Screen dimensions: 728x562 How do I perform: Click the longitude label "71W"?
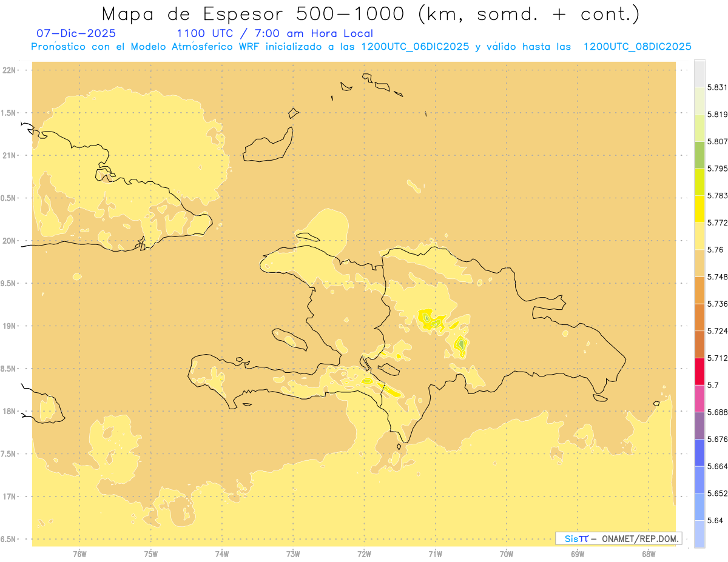click(x=435, y=554)
